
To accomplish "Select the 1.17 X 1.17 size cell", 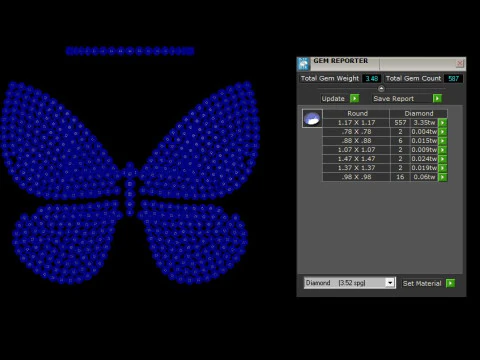I will click(x=356, y=123).
